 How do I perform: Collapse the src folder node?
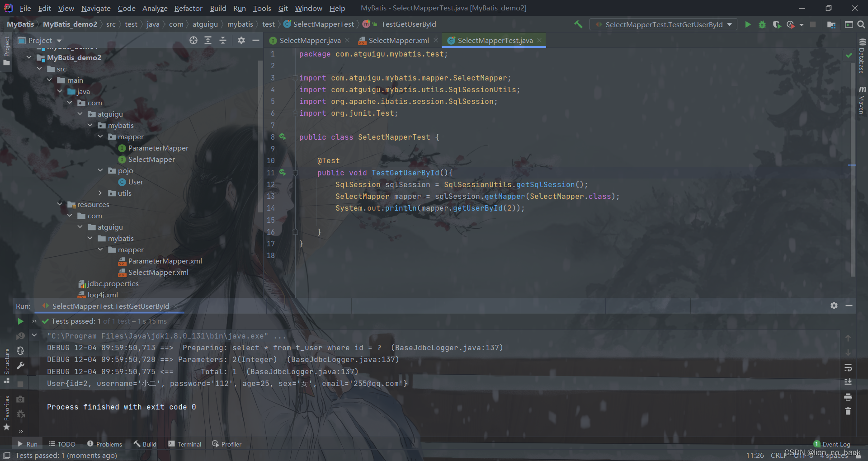coord(39,69)
